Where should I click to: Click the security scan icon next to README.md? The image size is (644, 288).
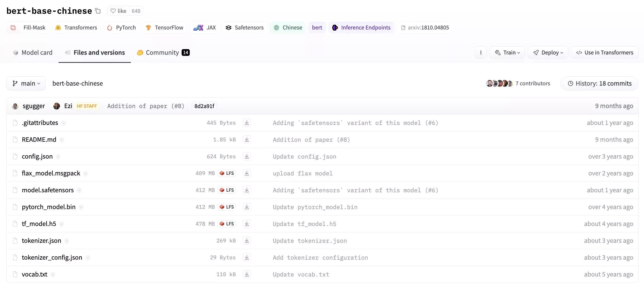click(62, 140)
